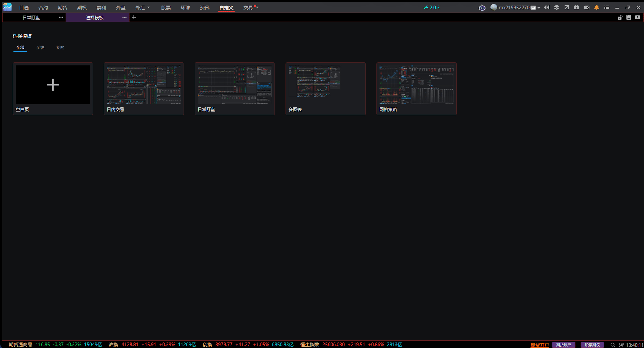644x348 pixels.
Task: Open the 自选 menu
Action: [24, 8]
